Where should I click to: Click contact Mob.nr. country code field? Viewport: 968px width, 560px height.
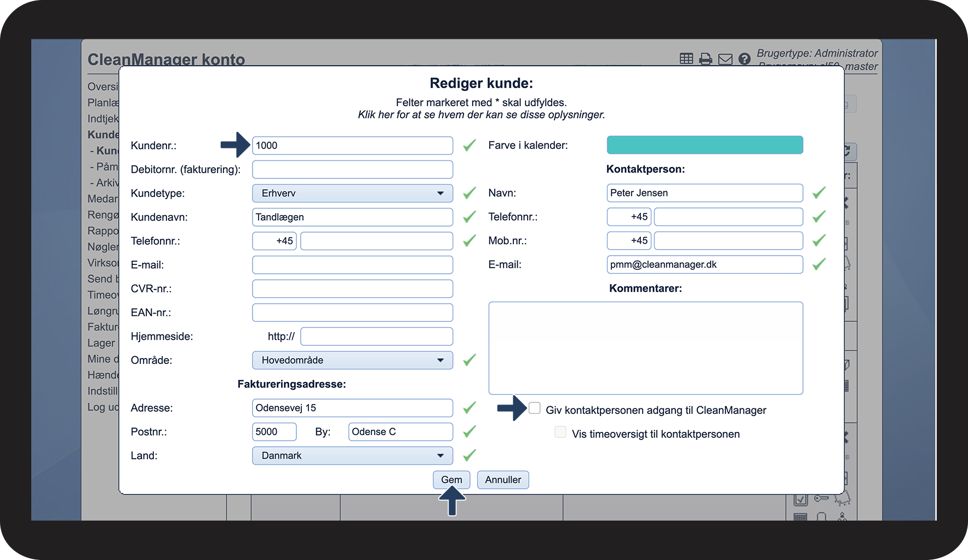pos(629,240)
